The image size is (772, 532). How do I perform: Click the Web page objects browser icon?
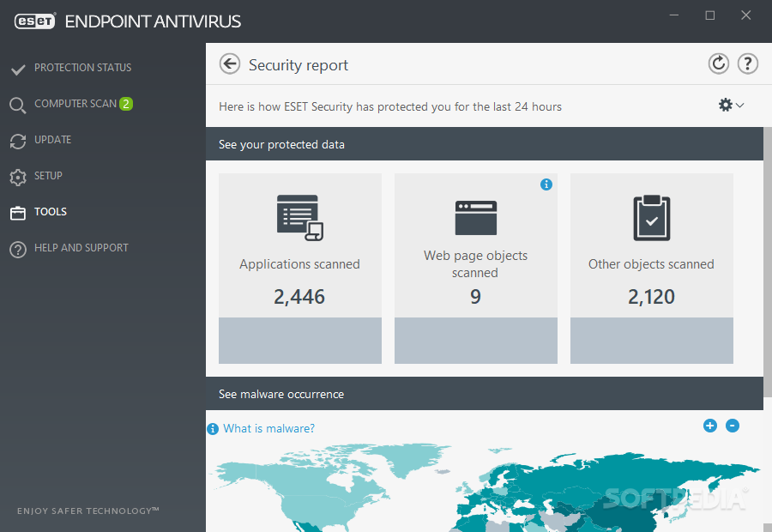[475, 218]
